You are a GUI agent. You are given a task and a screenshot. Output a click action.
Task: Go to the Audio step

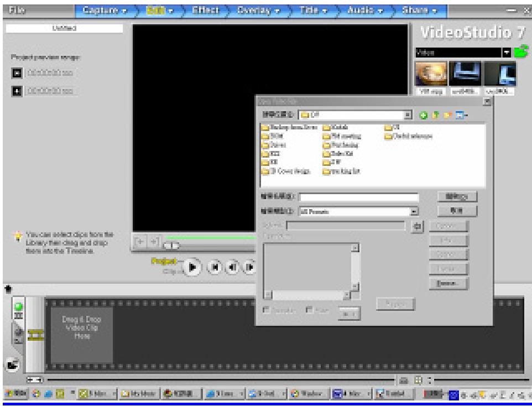[x=364, y=11]
